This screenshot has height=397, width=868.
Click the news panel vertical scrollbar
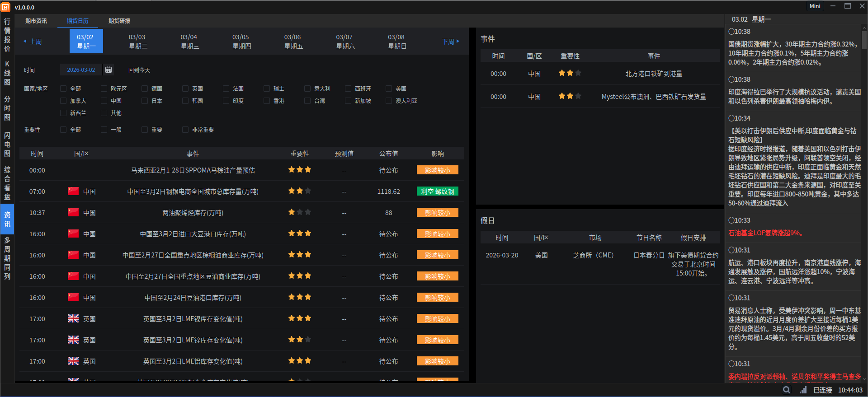[x=864, y=40]
